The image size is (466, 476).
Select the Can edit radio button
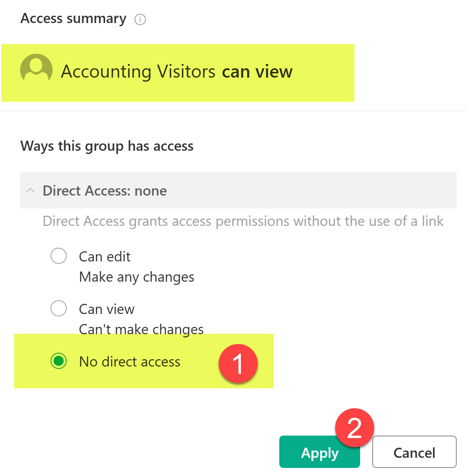(x=59, y=256)
